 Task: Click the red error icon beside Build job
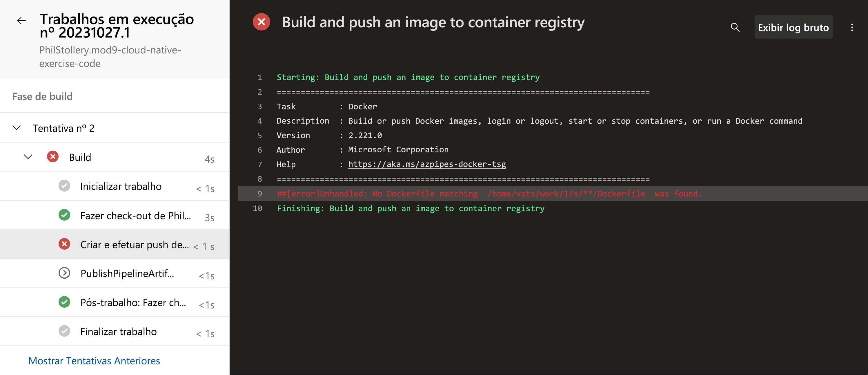point(52,157)
